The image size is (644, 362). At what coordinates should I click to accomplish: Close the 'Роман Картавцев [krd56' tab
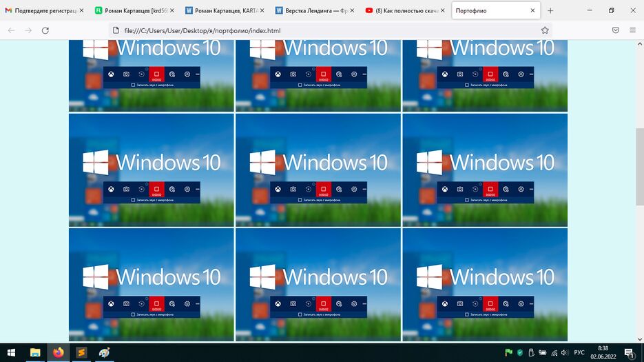(x=172, y=11)
